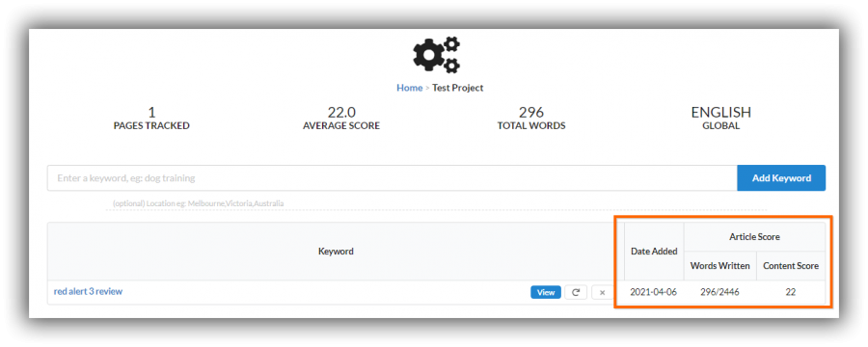Select the Date Added column header
Screen dimensions: 868x347
tap(654, 252)
